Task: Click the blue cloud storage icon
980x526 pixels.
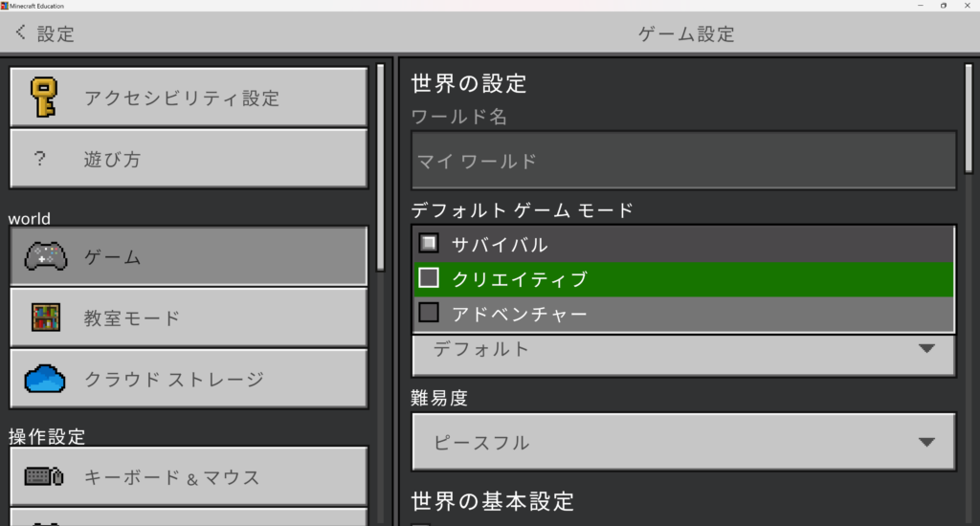Action: [44, 379]
